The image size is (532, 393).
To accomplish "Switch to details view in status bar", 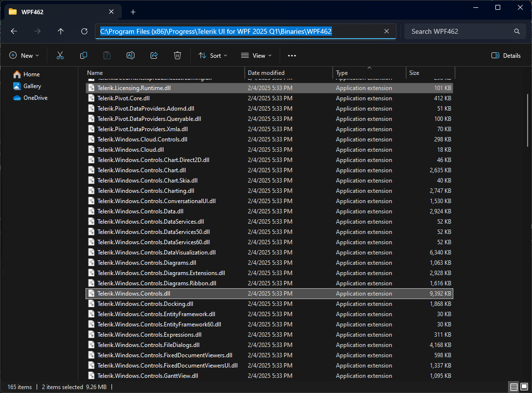I will 513,387.
